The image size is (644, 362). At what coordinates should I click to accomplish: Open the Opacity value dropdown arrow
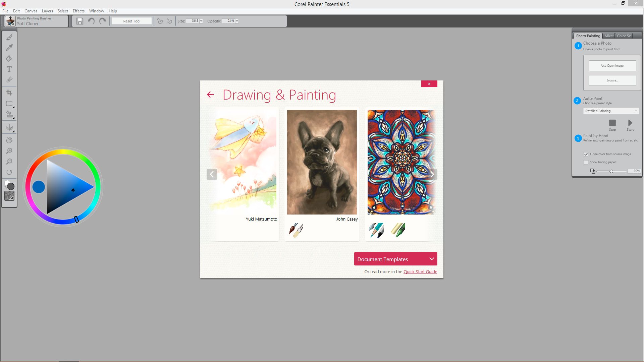237,21
